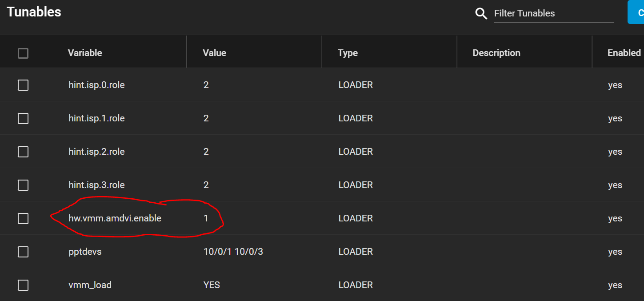Select the hint.isp.2.role row checkbox

click(x=23, y=152)
